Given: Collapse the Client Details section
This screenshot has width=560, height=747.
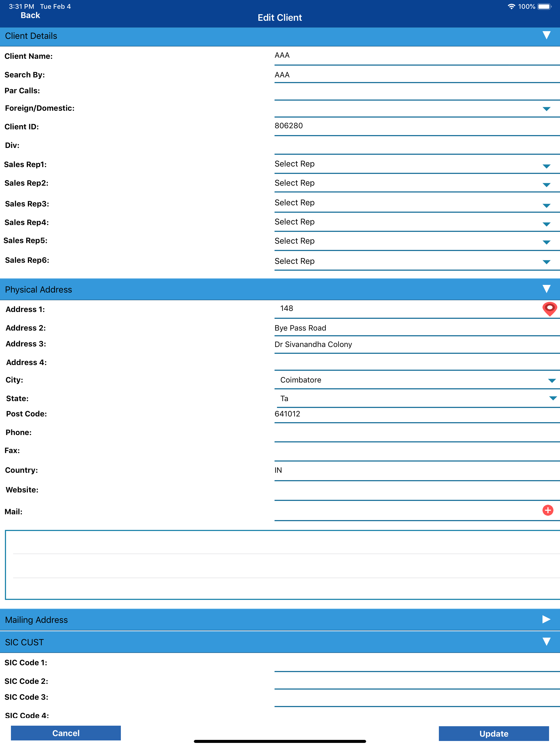Looking at the screenshot, I should coord(546,36).
